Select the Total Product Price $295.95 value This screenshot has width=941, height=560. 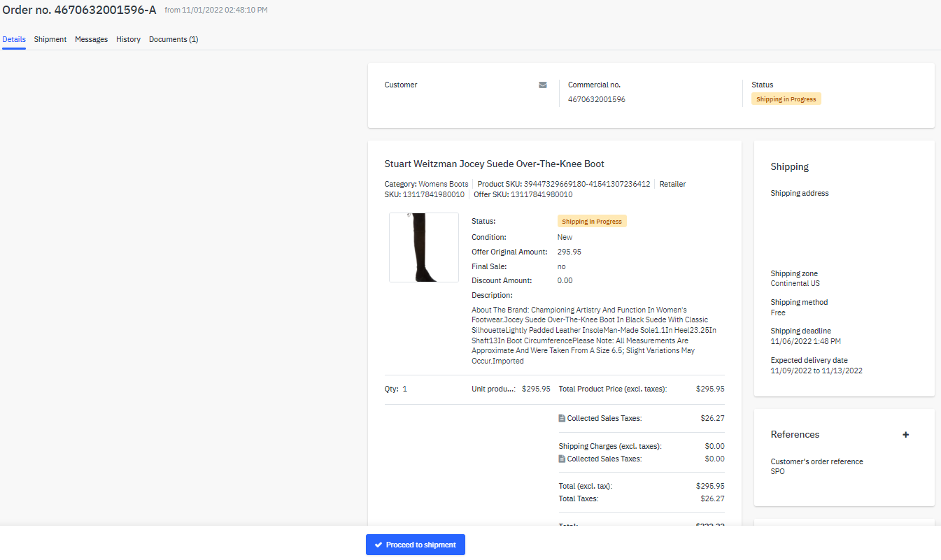710,389
